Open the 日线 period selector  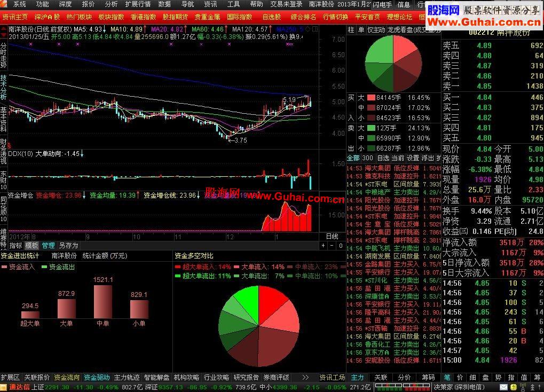(x=332, y=237)
